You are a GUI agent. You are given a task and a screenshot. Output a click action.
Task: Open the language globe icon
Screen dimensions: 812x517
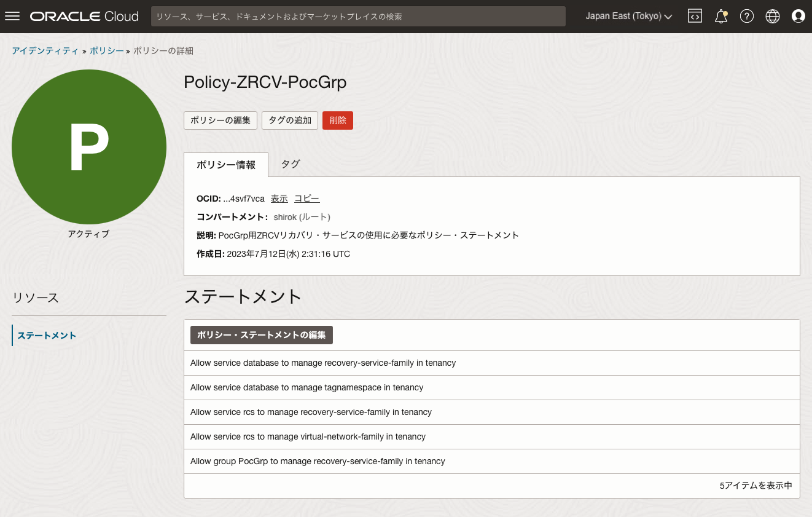[773, 17]
